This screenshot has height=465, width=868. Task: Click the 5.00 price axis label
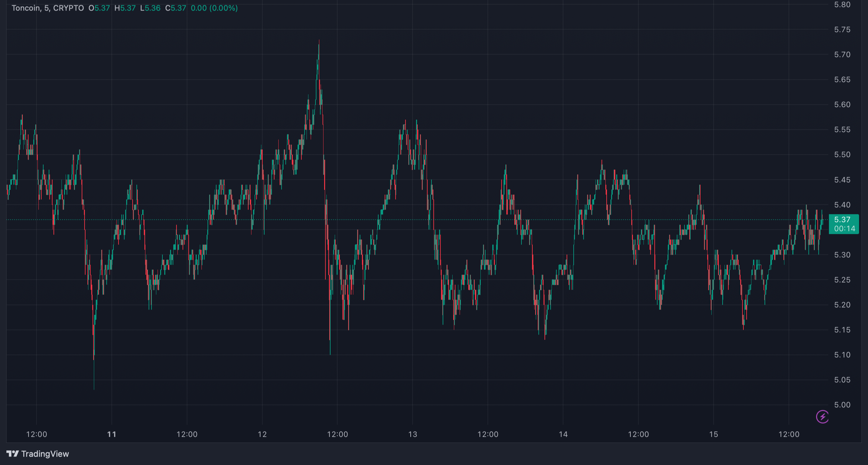(842, 405)
